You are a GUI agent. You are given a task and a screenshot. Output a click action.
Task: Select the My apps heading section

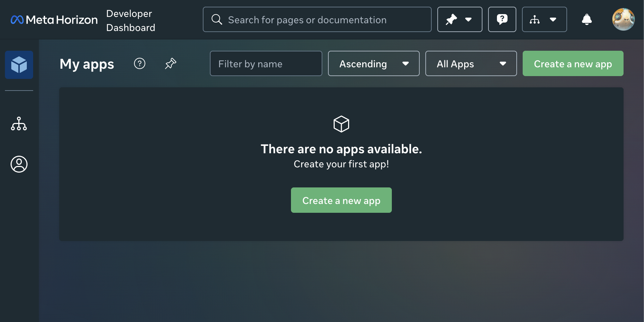(x=87, y=64)
